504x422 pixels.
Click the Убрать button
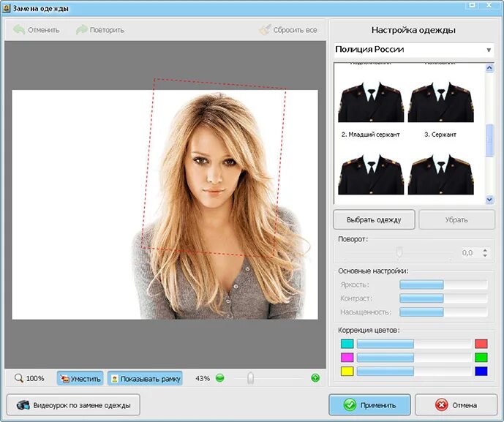click(x=456, y=220)
